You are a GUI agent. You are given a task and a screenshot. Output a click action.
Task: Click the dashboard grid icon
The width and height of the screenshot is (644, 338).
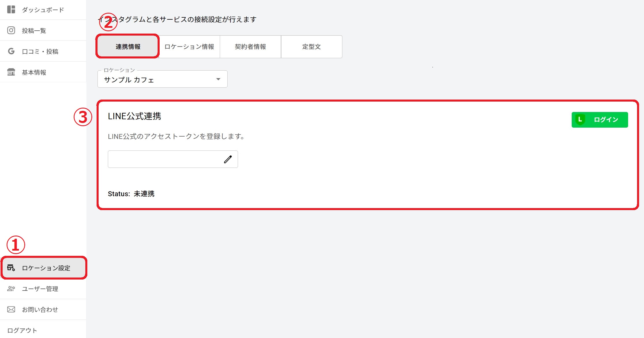click(11, 10)
